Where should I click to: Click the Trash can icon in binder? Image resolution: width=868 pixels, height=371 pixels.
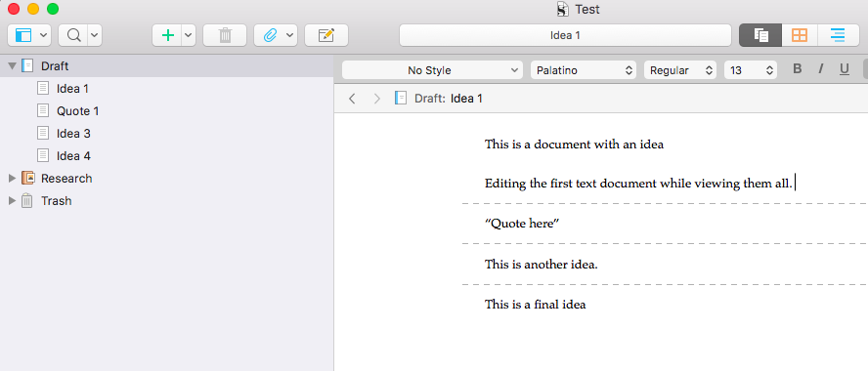pyautogui.click(x=27, y=201)
